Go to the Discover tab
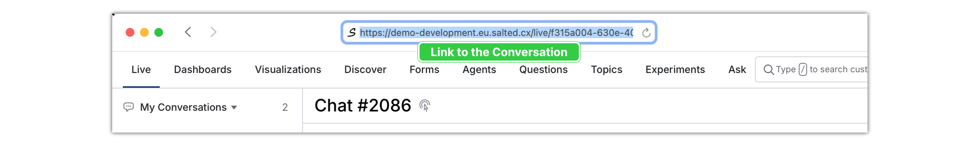Viewport: 980px width, 146px height. (x=365, y=69)
